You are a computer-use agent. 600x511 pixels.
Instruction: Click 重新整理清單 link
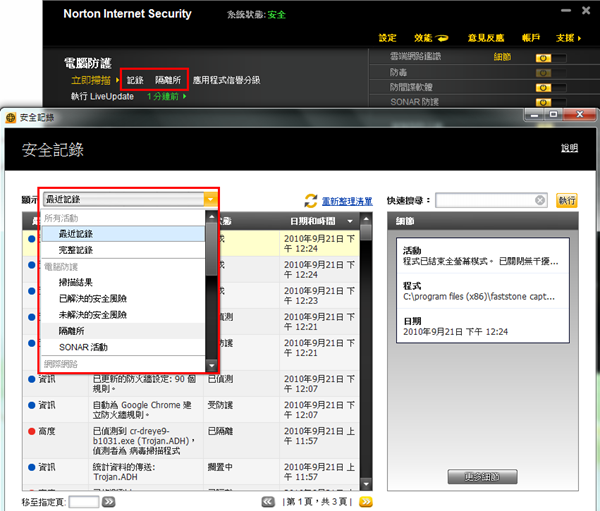click(x=347, y=201)
